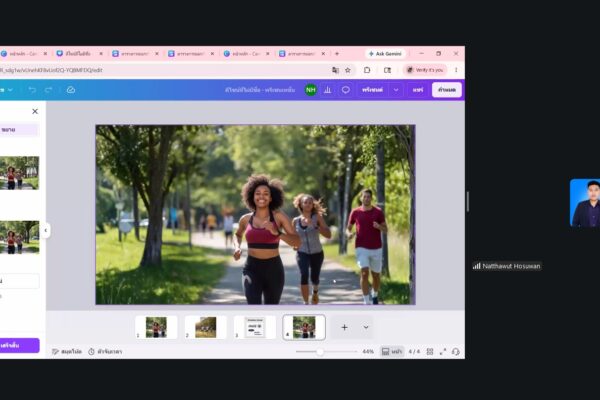Viewport: 600px width, 400px height.
Task: Open page 2 thumbnail
Action: 205,327
